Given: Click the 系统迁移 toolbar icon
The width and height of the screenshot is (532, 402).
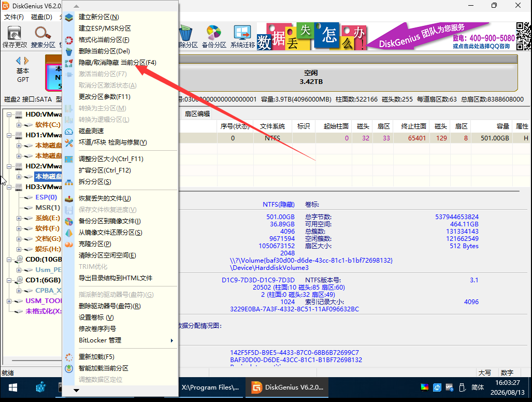Looking at the screenshot, I should pyautogui.click(x=242, y=33).
